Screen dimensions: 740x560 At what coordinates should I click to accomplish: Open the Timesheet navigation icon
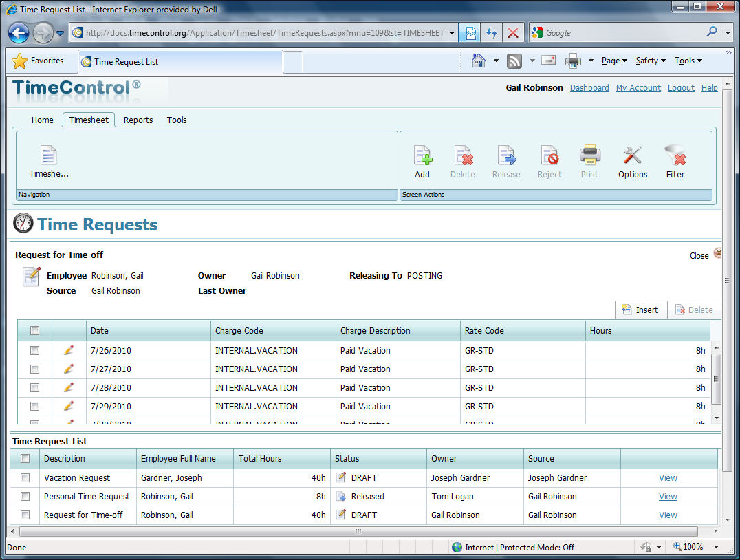[x=49, y=155]
